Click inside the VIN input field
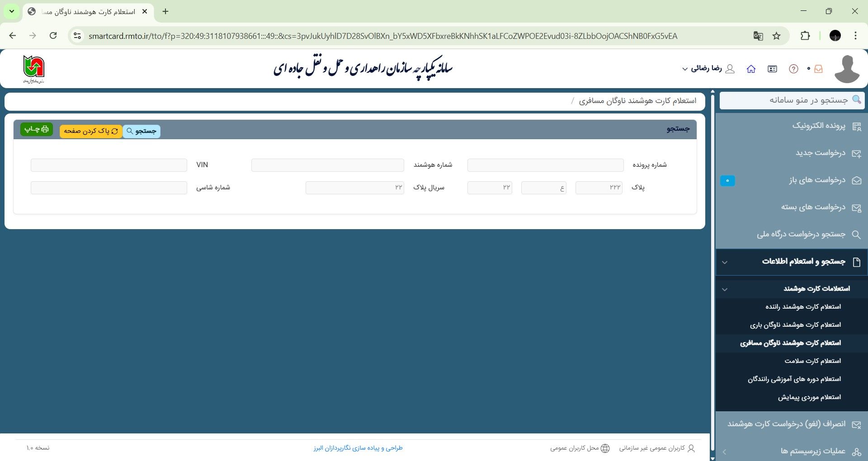868x461 pixels. click(108, 165)
